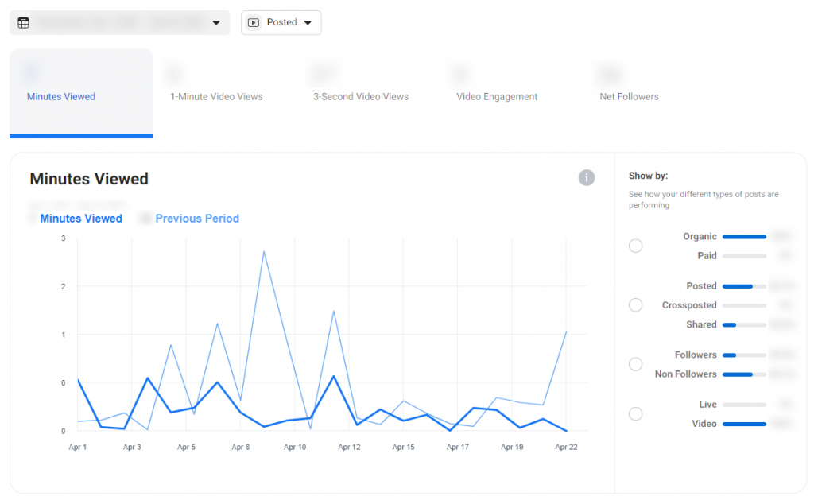This screenshot has width=814, height=504.
Task: Click the Paid label
Action: pos(707,256)
